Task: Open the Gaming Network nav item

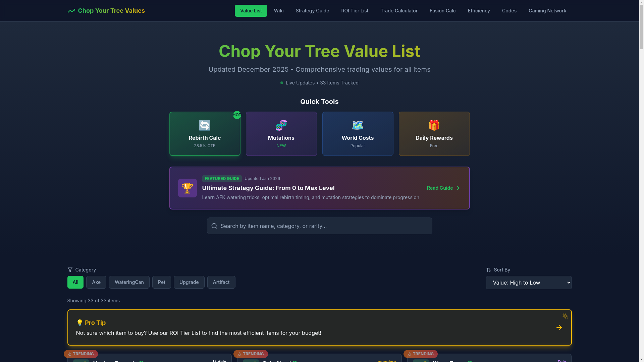Action: click(547, 11)
